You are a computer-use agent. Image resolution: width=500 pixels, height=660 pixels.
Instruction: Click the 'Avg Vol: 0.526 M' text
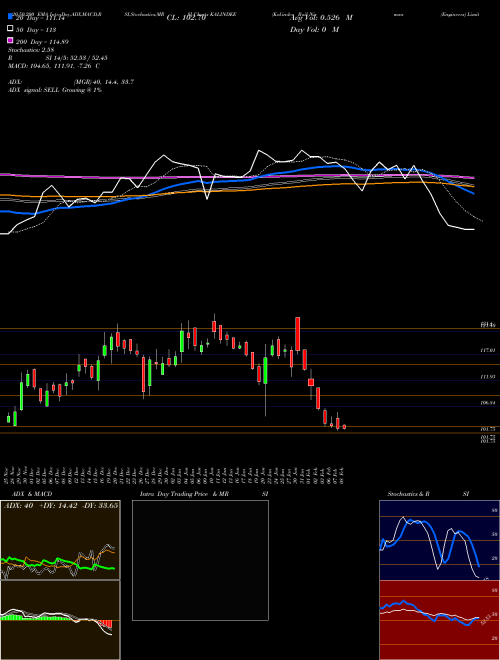click(321, 18)
